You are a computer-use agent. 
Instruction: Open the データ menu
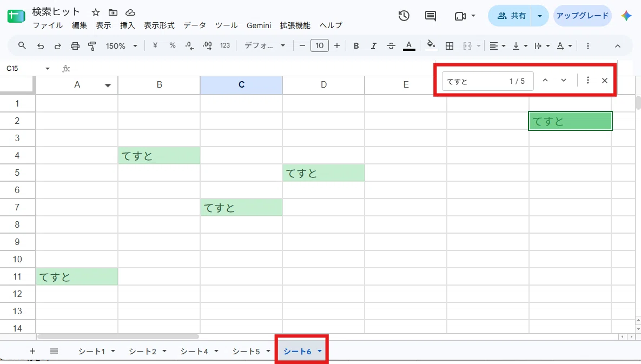tap(195, 25)
